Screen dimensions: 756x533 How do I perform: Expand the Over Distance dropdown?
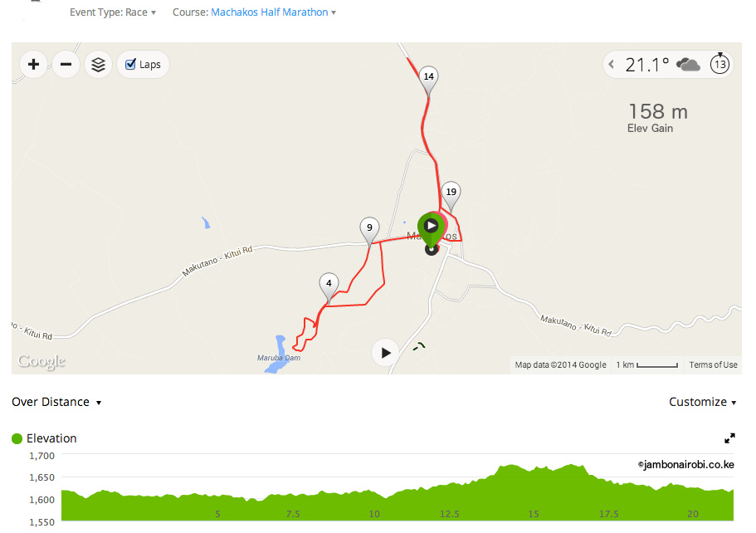(x=56, y=402)
